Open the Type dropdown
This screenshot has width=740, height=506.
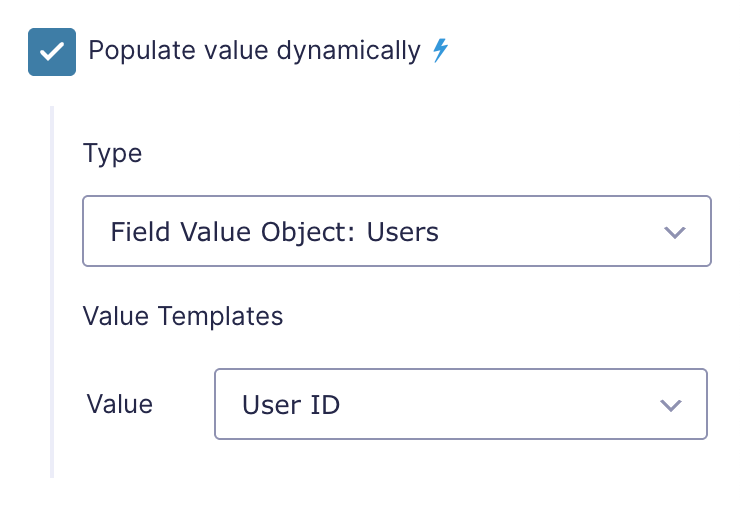(397, 231)
